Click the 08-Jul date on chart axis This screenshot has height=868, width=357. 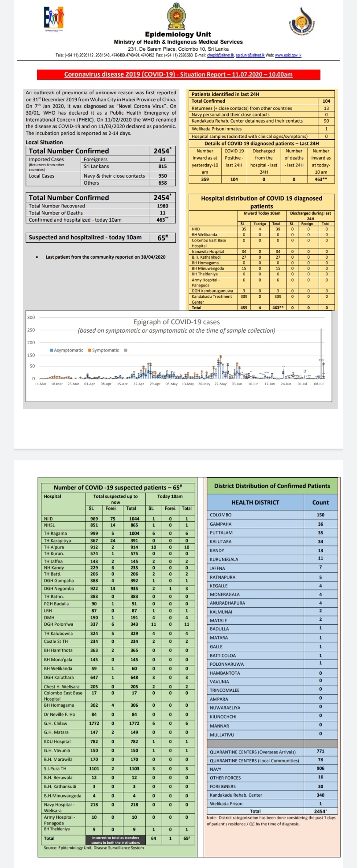tap(319, 384)
